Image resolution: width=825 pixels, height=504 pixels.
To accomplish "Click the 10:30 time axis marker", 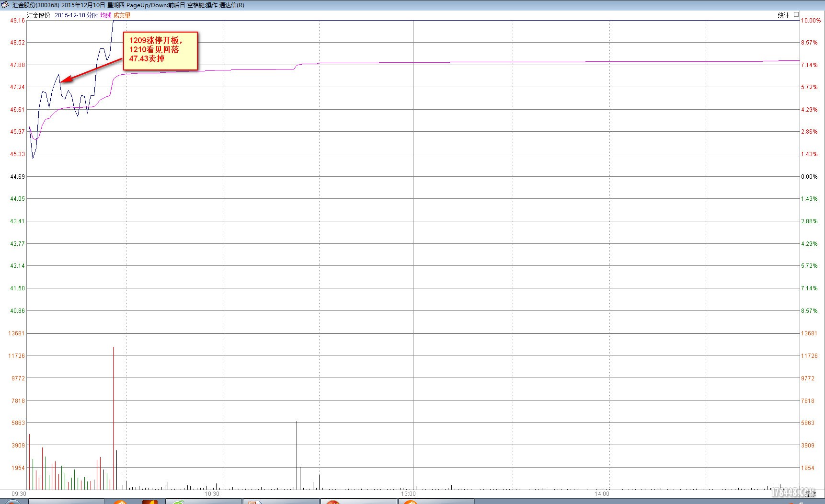I will pyautogui.click(x=212, y=493).
